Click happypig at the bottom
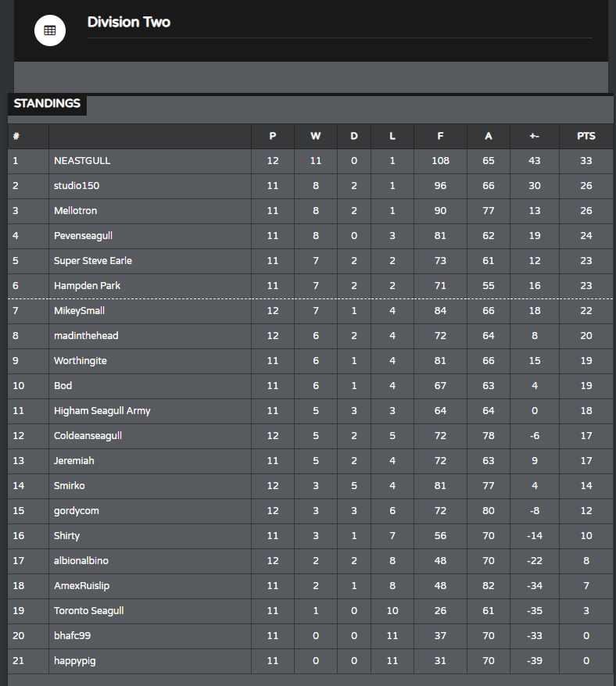This screenshot has width=616, height=686. pos(75,661)
